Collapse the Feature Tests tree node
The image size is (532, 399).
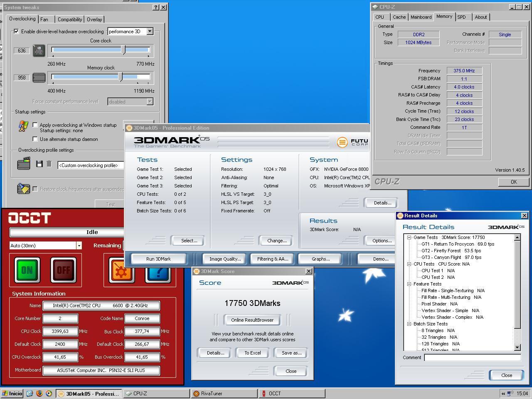tap(409, 284)
